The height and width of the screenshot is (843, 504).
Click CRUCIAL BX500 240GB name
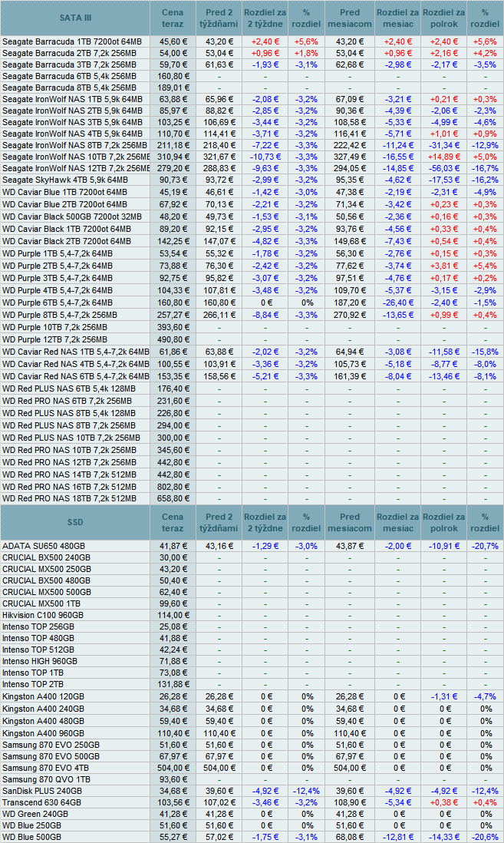tap(46, 558)
